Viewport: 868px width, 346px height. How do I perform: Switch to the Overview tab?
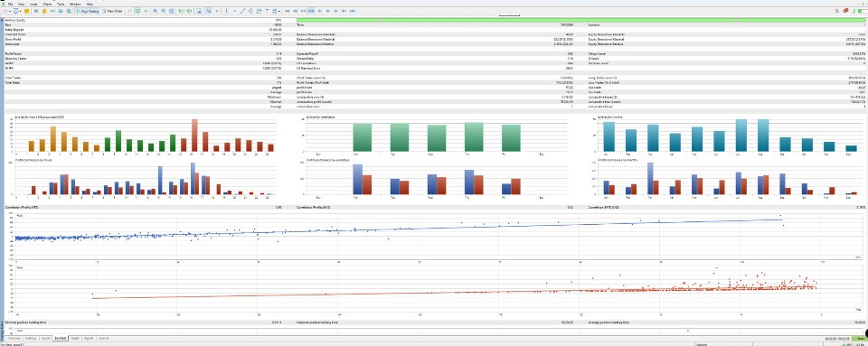click(14, 338)
